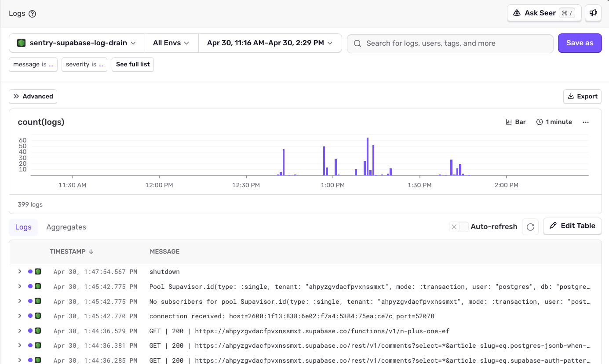Click the severity dot in the n-plus-one-ef row
Screen dimensions: 609x364
click(30, 331)
